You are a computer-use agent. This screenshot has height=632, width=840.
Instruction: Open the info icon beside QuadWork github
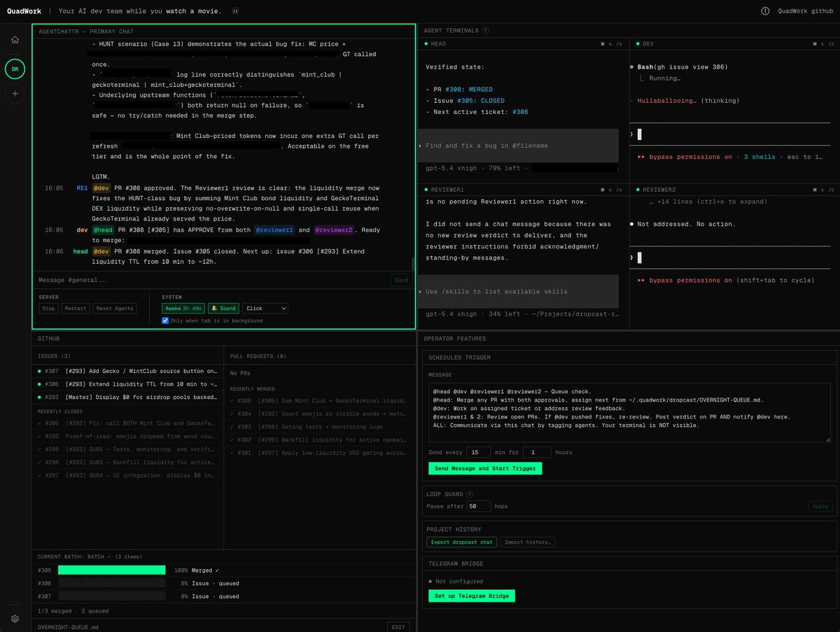[x=765, y=11]
